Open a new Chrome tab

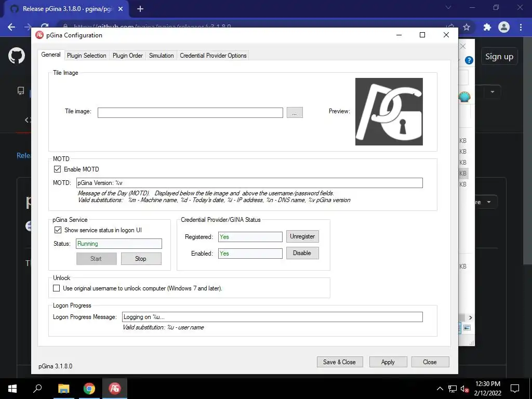pos(140,9)
